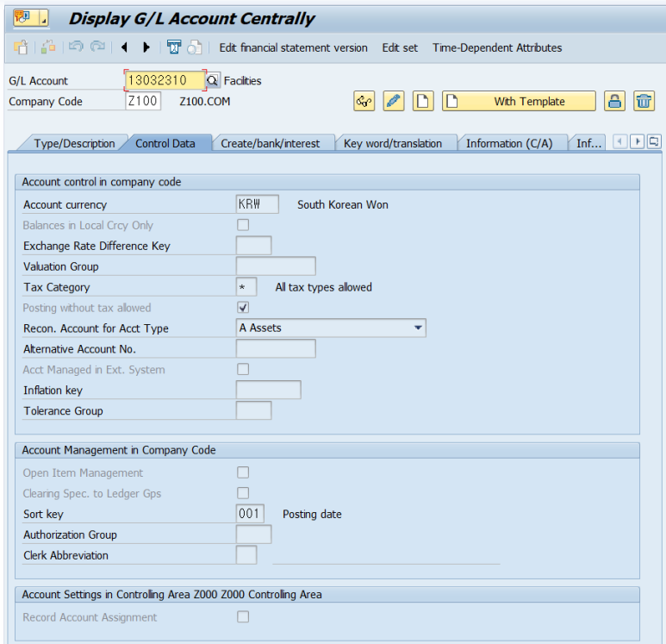
Task: Click the 'Z100.COM' company name text
Action: click(205, 101)
